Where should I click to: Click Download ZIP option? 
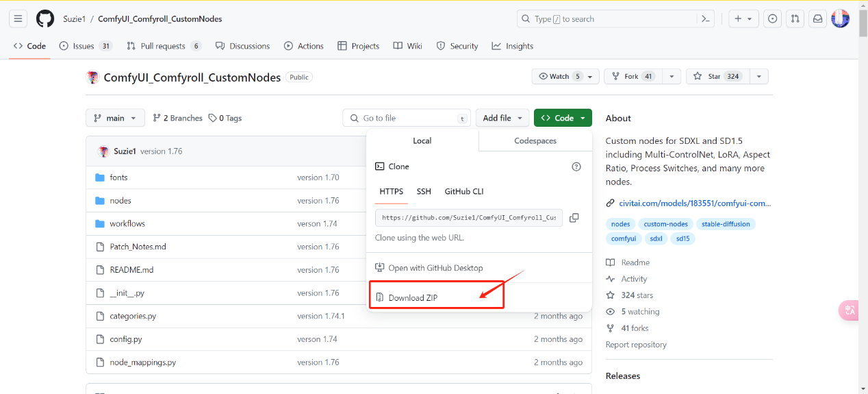412,297
